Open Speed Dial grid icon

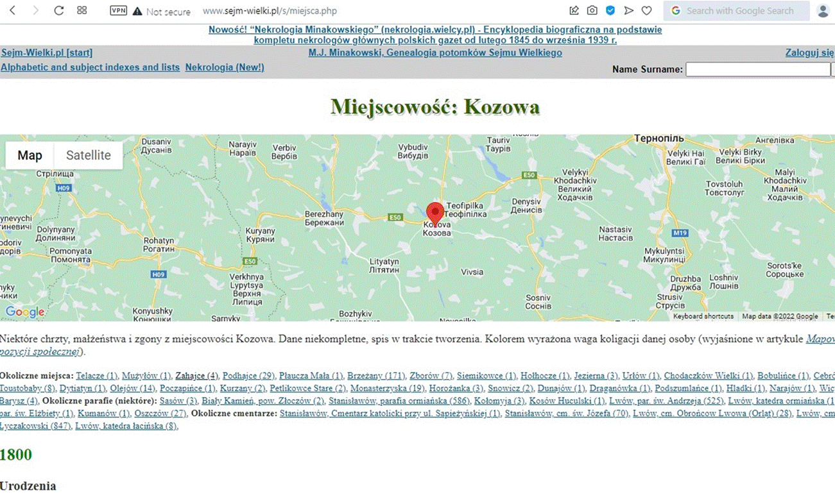click(x=82, y=10)
